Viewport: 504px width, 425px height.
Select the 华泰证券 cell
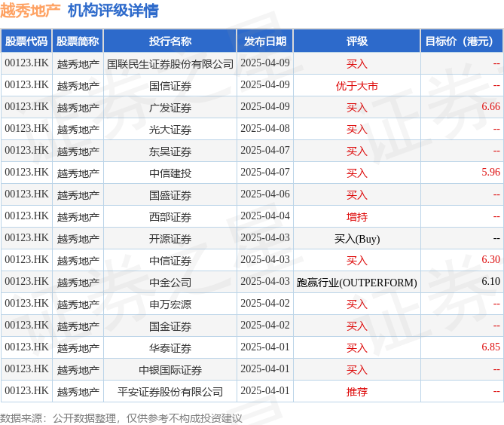point(170,348)
